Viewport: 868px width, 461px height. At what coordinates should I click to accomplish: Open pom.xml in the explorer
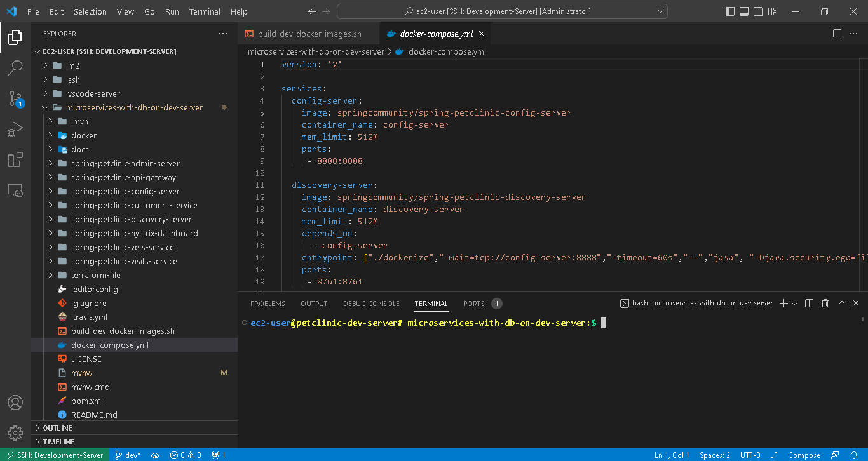coord(86,401)
